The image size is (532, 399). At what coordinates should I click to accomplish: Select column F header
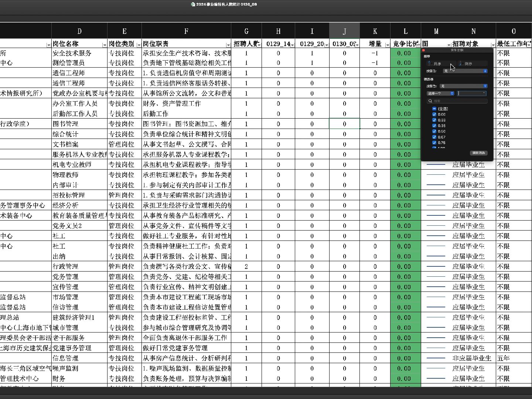tap(186, 31)
